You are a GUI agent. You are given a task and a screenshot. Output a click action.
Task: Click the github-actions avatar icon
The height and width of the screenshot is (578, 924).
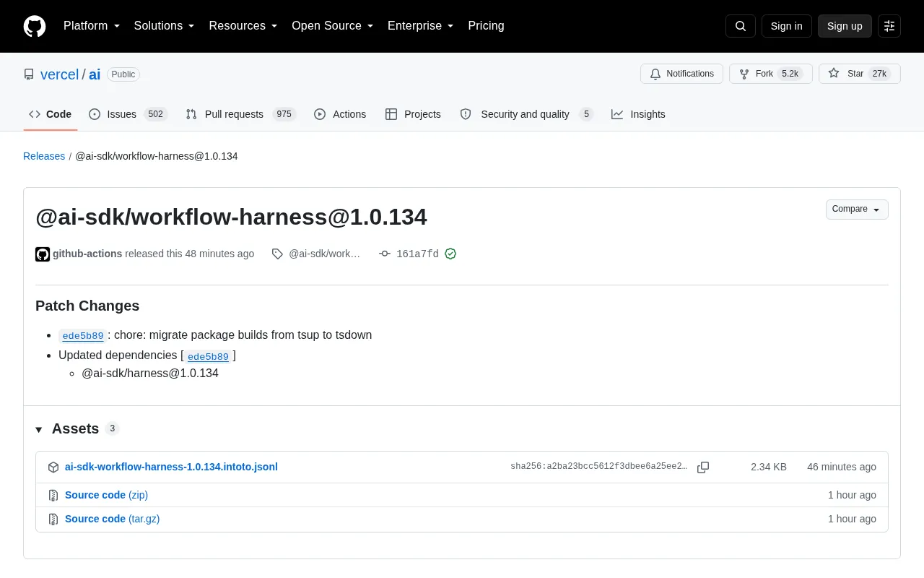[43, 254]
